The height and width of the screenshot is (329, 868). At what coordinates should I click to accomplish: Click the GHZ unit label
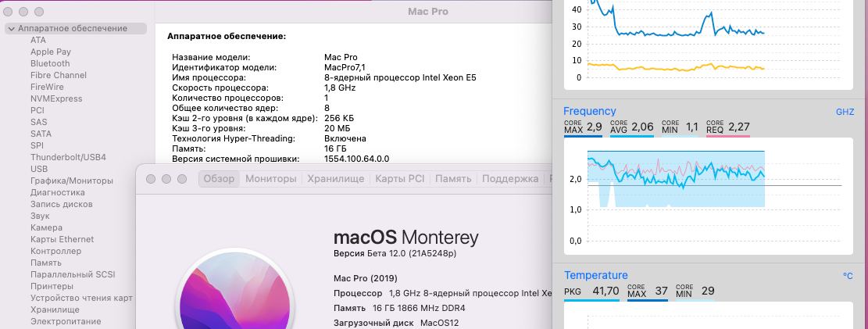pyautogui.click(x=845, y=112)
